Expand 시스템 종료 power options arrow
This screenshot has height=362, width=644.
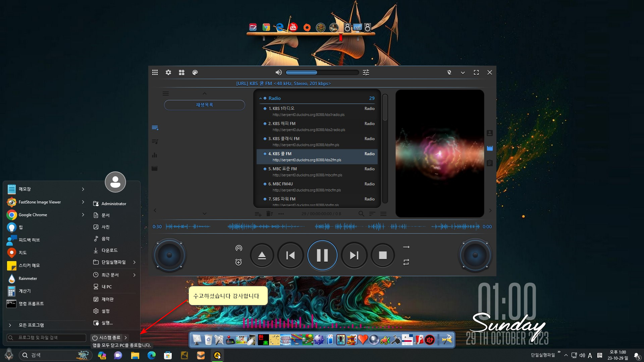coord(126,338)
